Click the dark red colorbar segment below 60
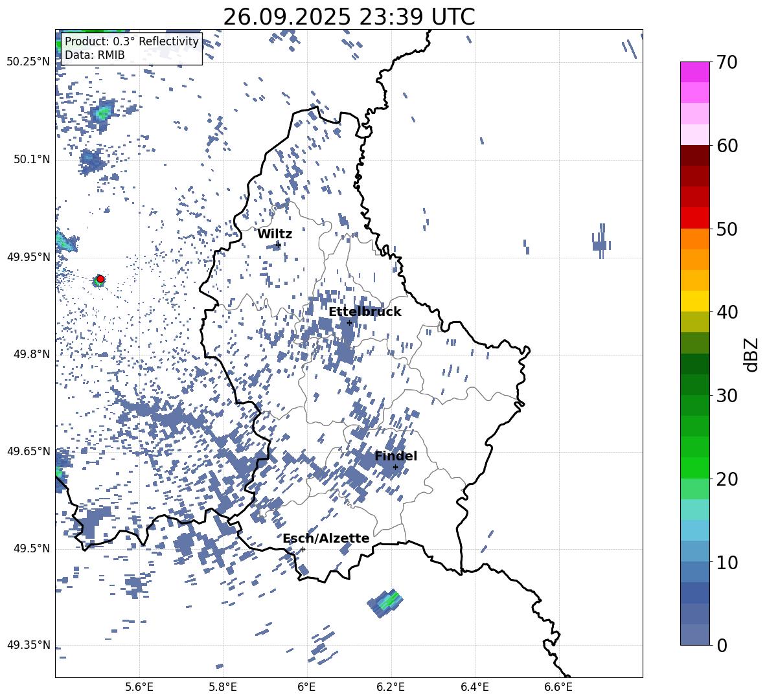 694,155
